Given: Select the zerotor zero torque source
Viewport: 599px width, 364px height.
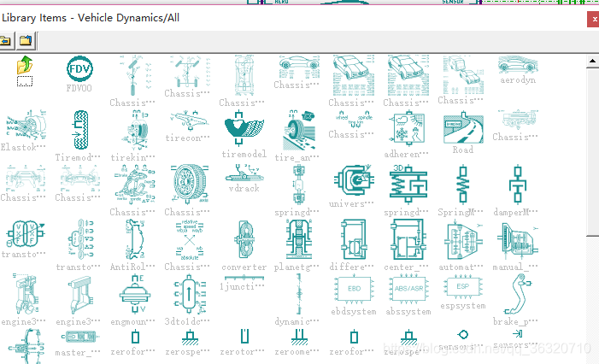Looking at the screenshot, I should click(x=244, y=337).
